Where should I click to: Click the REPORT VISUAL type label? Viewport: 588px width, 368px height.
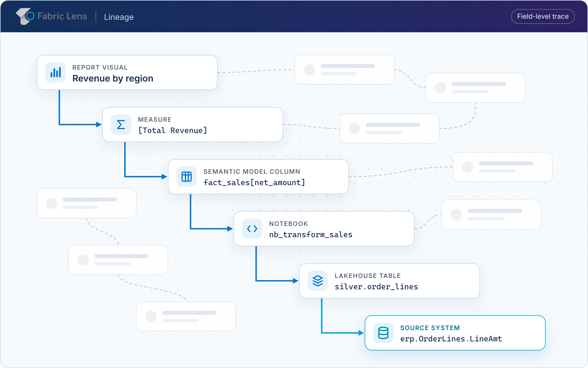click(x=100, y=67)
